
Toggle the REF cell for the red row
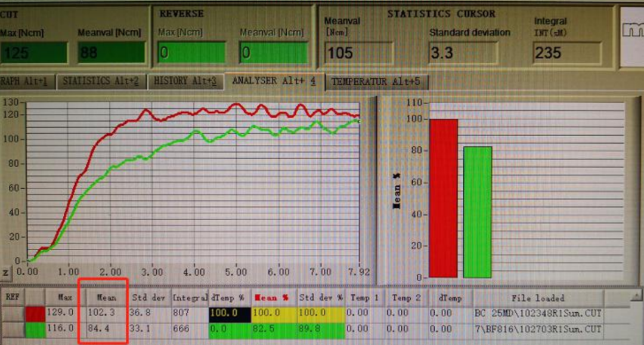[x=12, y=313]
